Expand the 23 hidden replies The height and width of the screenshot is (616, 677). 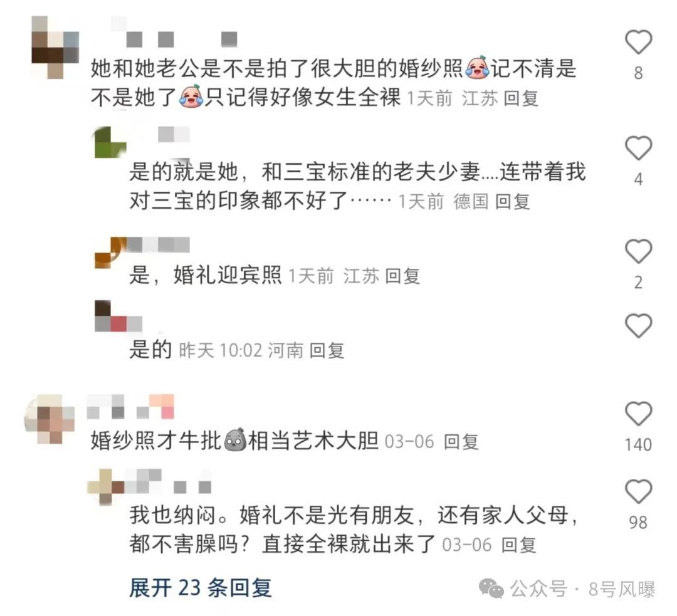(x=201, y=588)
